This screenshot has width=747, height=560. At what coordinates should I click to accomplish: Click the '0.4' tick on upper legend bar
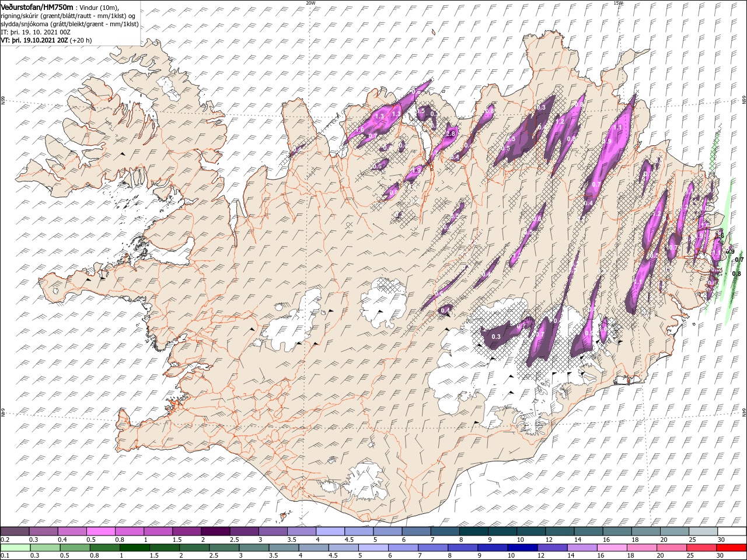click(x=62, y=540)
